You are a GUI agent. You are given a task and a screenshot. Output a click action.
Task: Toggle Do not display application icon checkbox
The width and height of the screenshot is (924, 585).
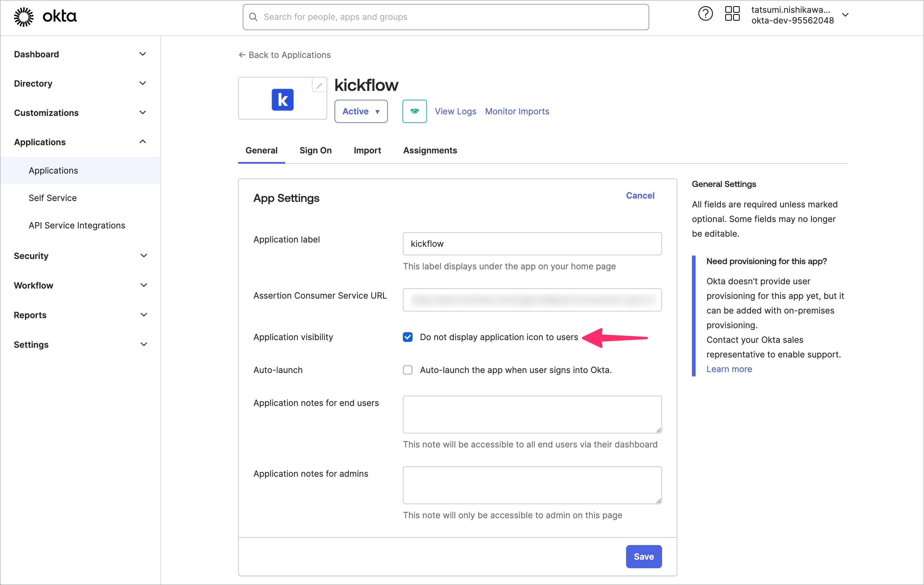pos(407,337)
